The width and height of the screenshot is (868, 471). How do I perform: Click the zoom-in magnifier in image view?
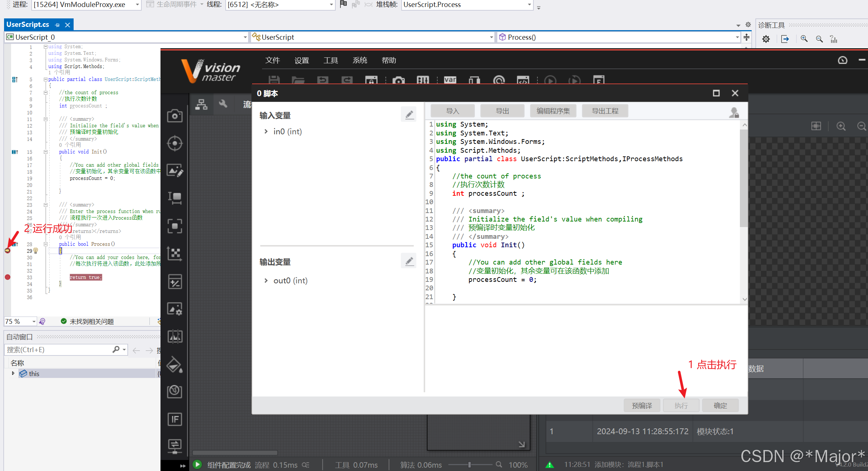click(841, 126)
